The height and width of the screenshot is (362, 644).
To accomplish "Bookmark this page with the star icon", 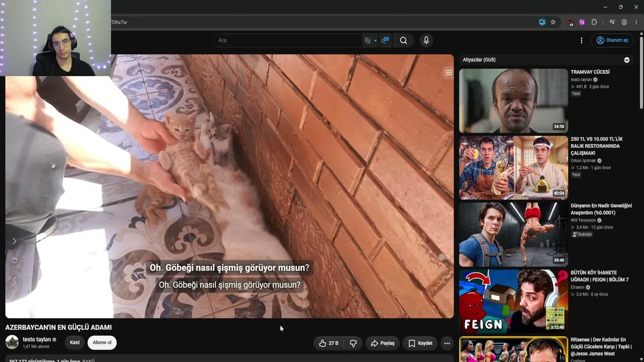I will tap(553, 22).
